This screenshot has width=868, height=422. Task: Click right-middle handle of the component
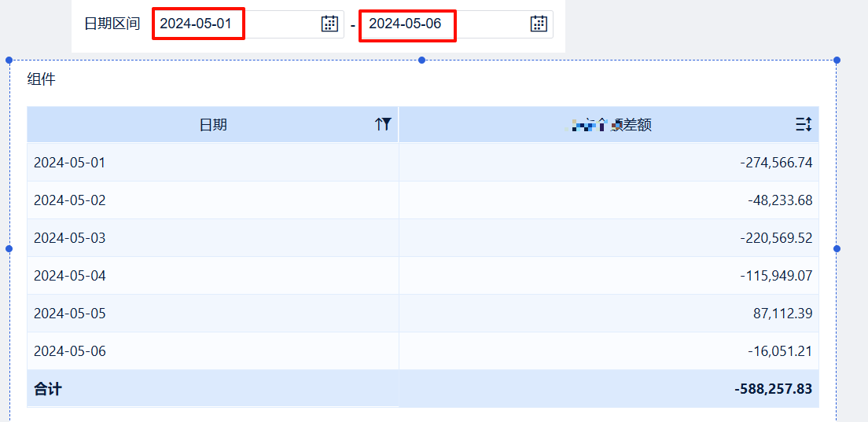coord(837,249)
